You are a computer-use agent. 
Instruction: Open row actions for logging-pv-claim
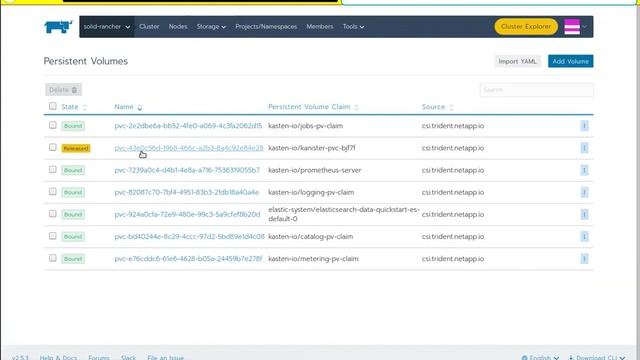pos(584,192)
